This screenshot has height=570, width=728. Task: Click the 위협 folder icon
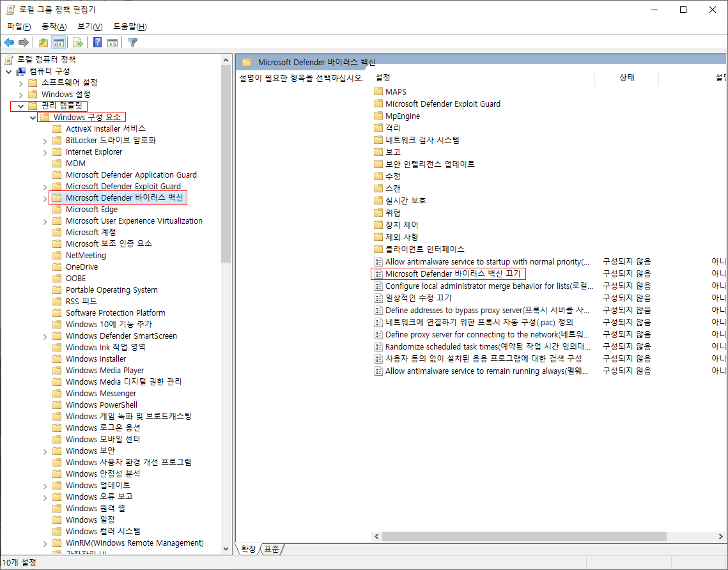pyautogui.click(x=378, y=213)
